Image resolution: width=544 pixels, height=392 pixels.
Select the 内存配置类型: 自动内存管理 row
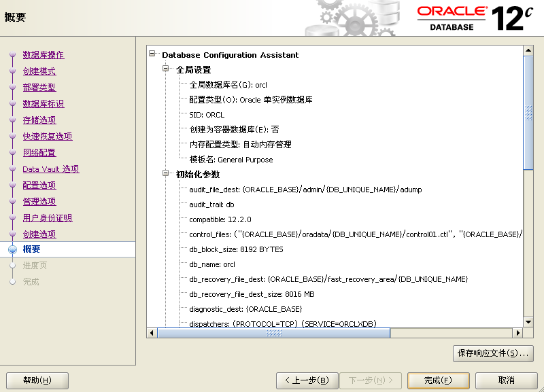pos(241,145)
